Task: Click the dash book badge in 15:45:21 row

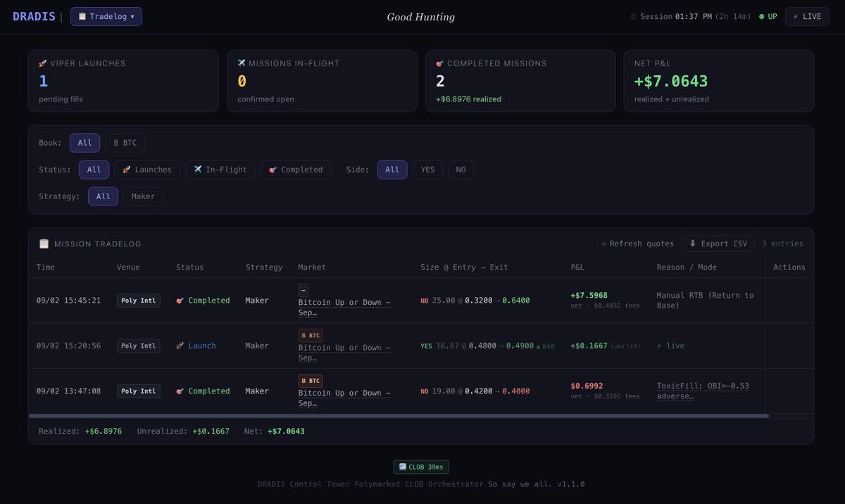Action: [303, 289]
